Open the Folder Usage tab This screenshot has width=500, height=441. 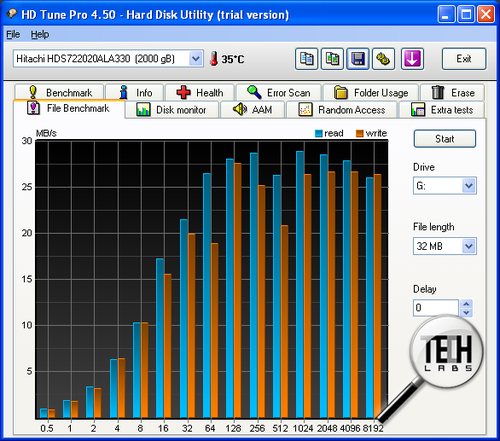371,92
